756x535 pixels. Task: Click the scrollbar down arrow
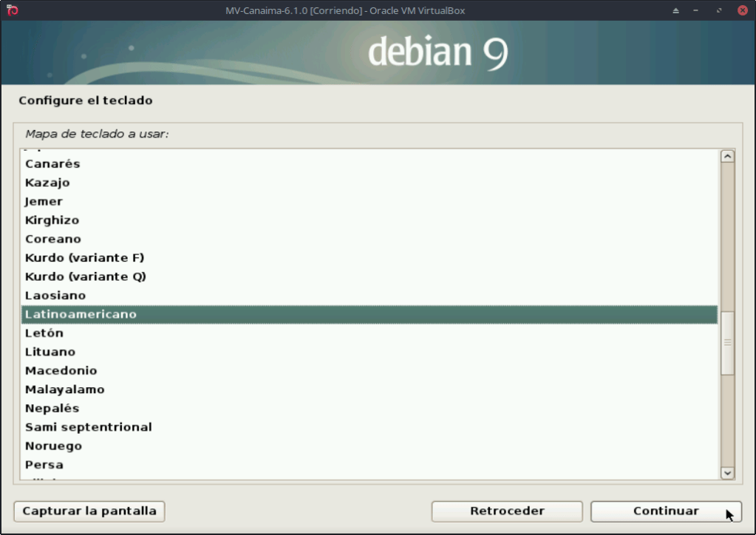pos(727,473)
